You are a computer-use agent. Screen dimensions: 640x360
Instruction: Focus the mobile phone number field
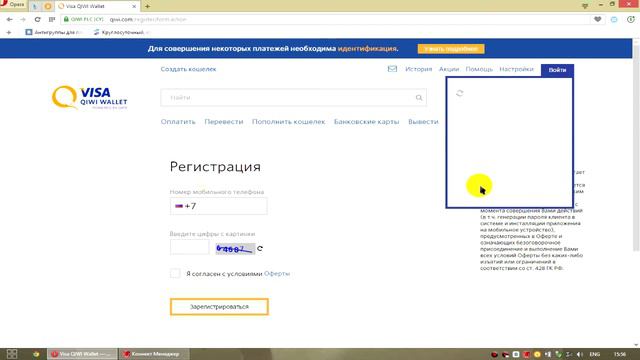tap(219, 206)
